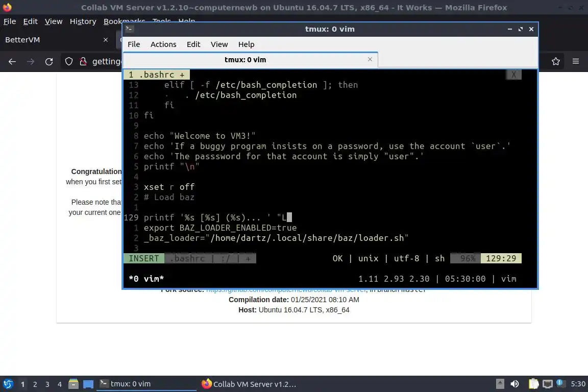Click the taskbar clock showing 5:30
This screenshot has height=392, width=588.
point(578,384)
